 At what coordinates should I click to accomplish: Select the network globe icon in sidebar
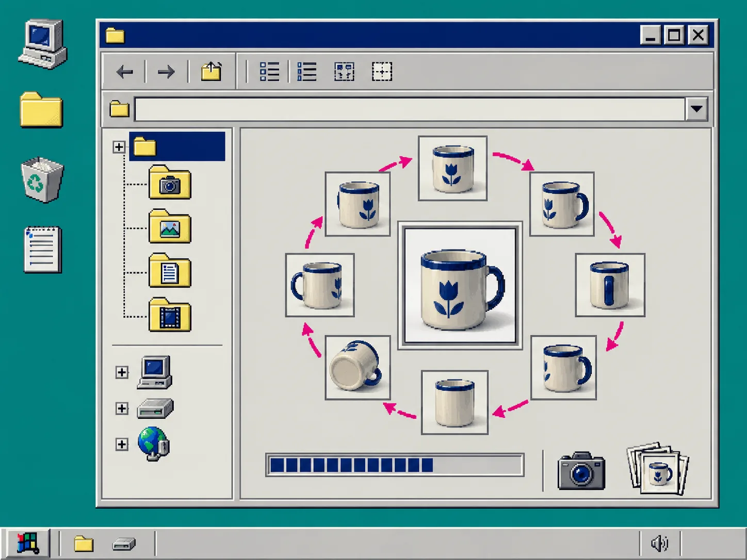[154, 443]
